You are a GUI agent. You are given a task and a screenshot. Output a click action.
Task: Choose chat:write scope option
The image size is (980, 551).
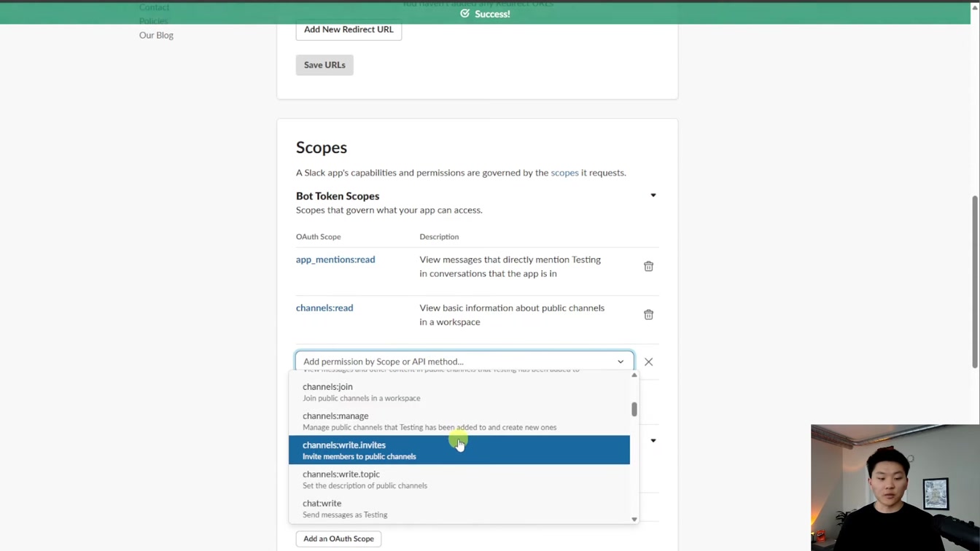point(459,508)
